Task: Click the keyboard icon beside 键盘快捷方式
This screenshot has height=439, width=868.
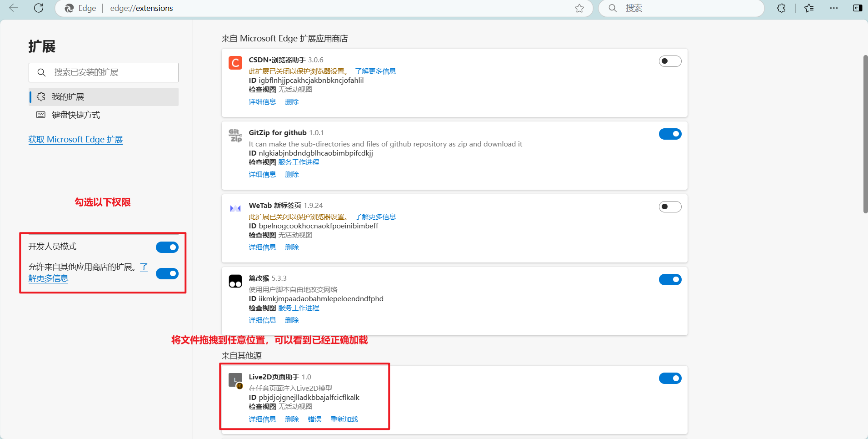Action: click(41, 115)
